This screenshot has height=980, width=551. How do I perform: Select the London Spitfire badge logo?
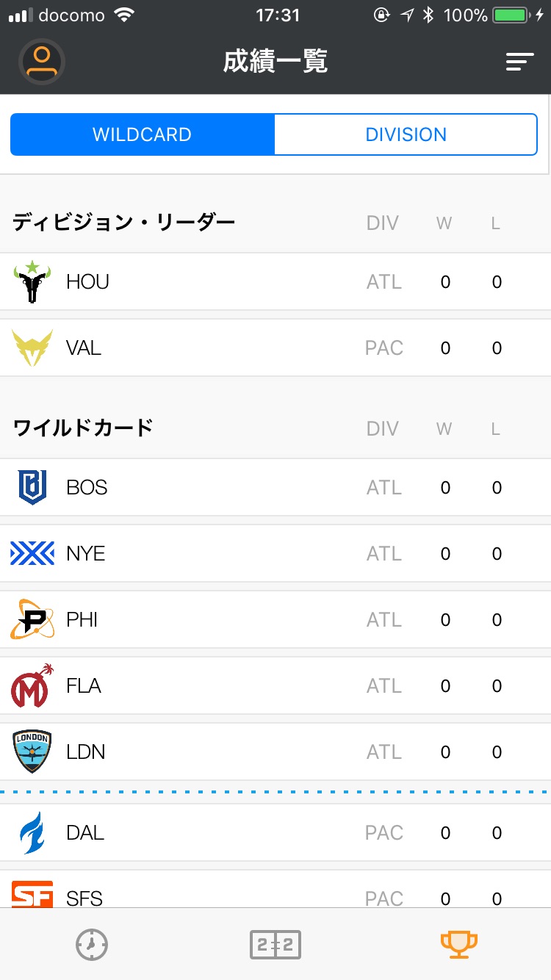pyautogui.click(x=32, y=752)
